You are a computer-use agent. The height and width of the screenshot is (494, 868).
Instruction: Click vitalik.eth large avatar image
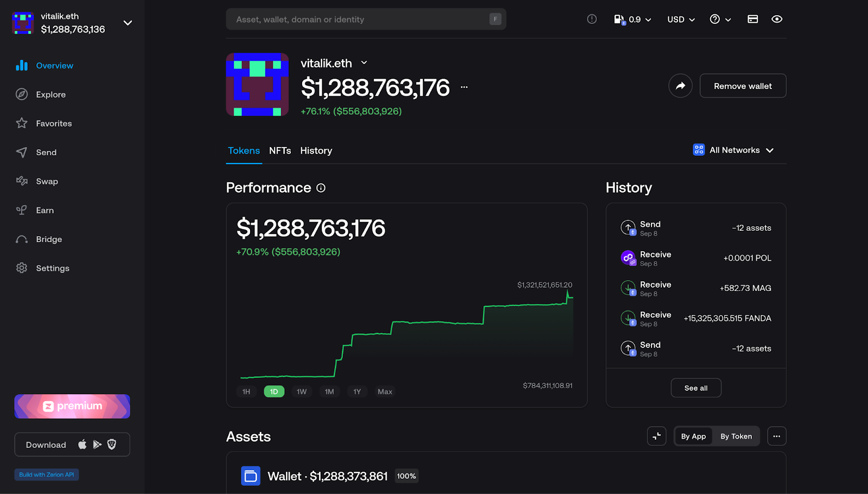pos(257,84)
